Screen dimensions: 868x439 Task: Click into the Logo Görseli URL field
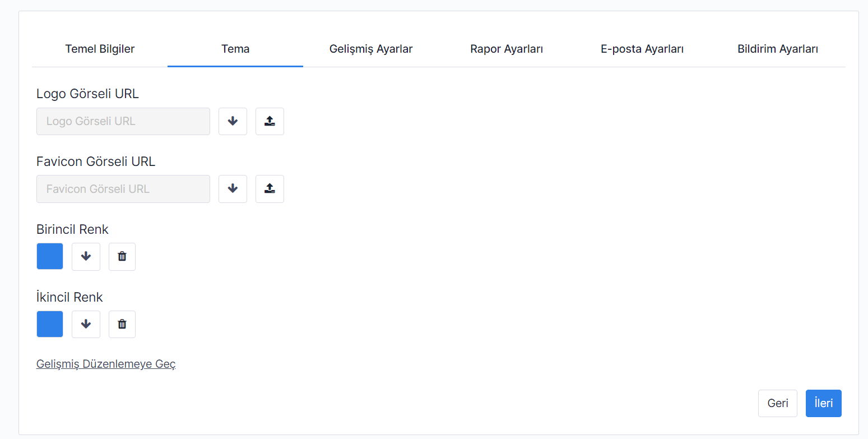[x=123, y=122]
